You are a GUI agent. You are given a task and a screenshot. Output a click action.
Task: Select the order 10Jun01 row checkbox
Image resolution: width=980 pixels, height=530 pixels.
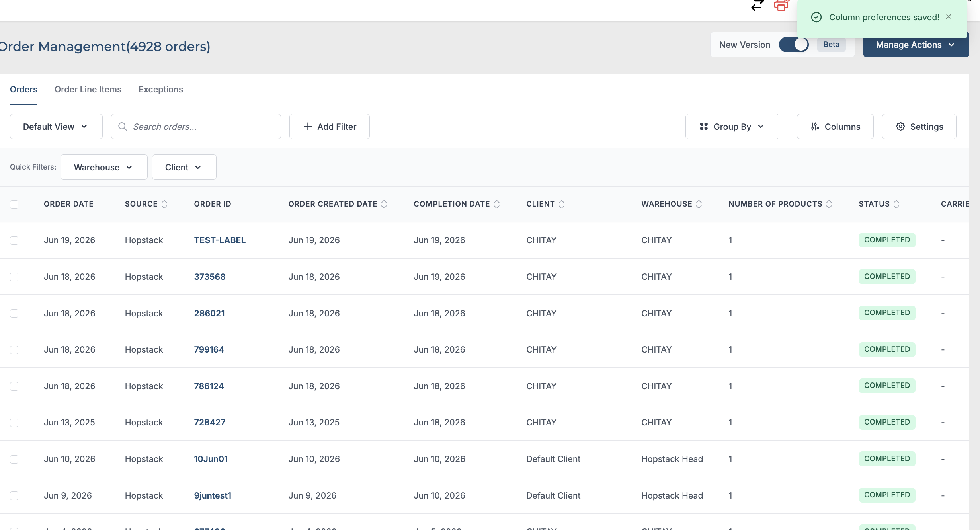14,459
